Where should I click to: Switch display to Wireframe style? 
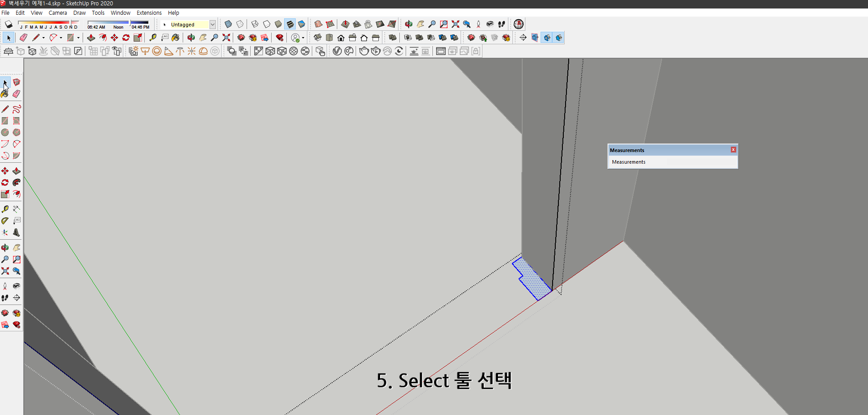tap(255, 24)
